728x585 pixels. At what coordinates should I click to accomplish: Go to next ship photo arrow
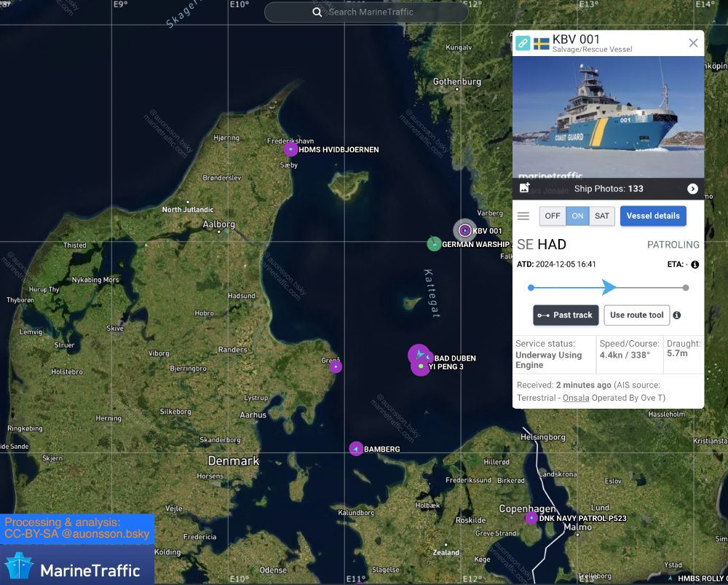[692, 189]
